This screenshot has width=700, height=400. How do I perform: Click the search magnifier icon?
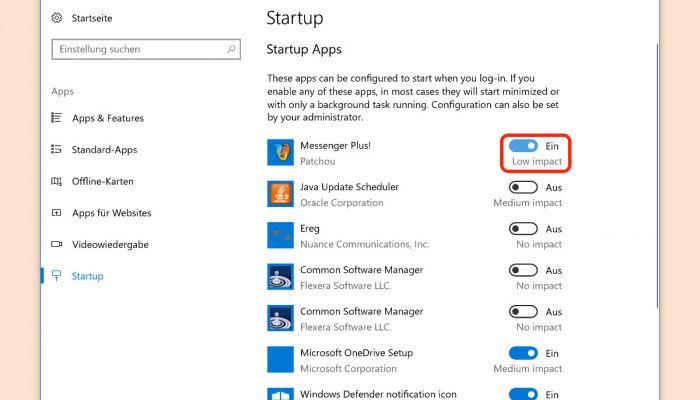(x=231, y=49)
